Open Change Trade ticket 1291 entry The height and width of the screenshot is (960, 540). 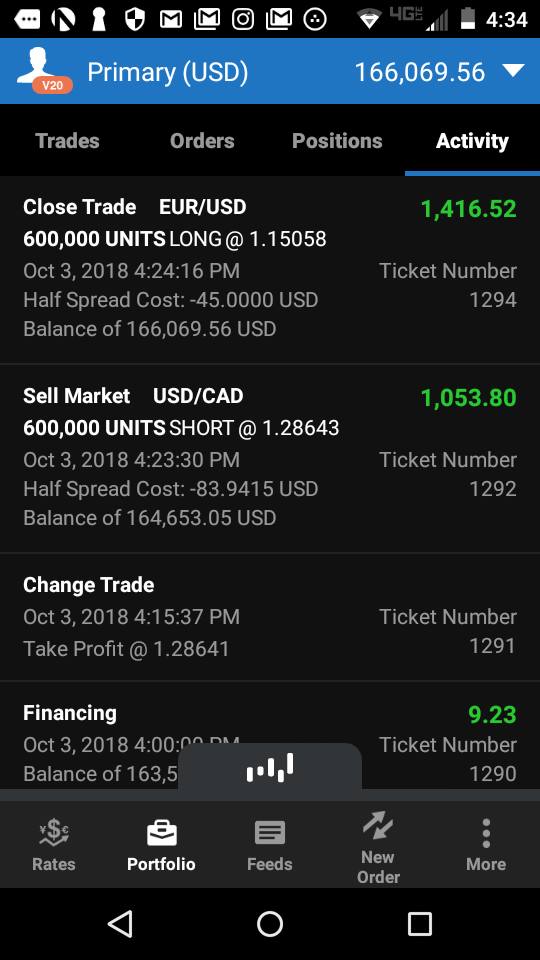click(270, 617)
